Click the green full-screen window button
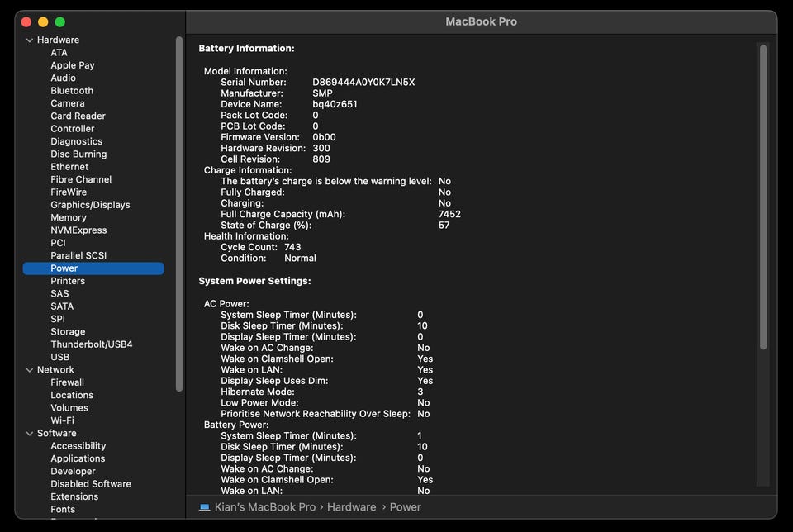793x532 pixels. (x=59, y=21)
